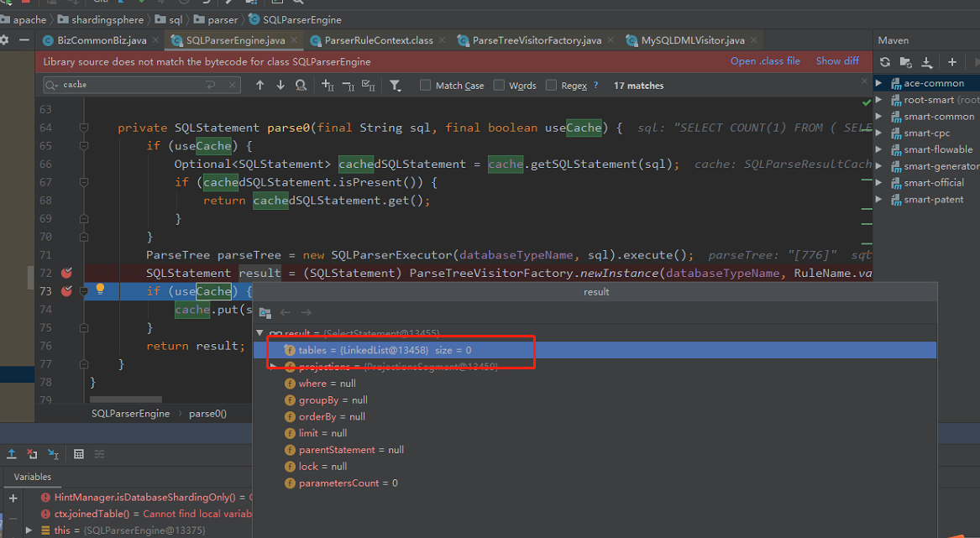This screenshot has height=538, width=980.
Task: Click the Reimport All Maven Projects icon
Action: (x=885, y=64)
